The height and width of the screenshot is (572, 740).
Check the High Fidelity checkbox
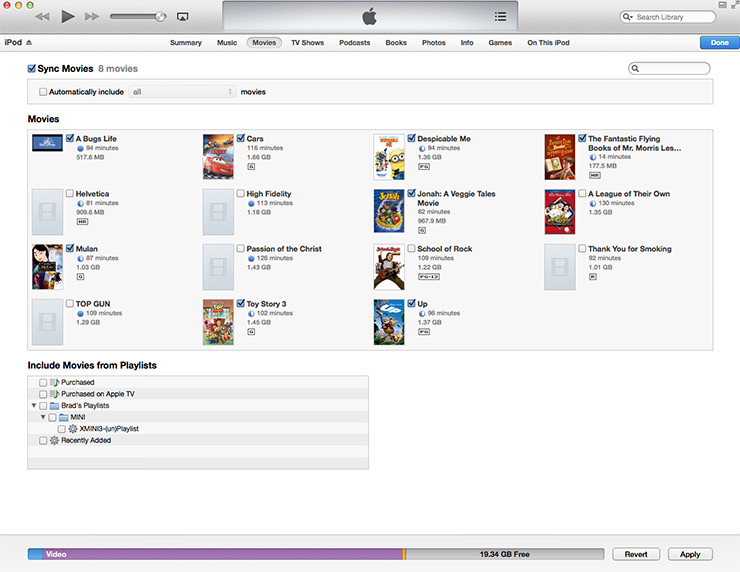point(241,193)
